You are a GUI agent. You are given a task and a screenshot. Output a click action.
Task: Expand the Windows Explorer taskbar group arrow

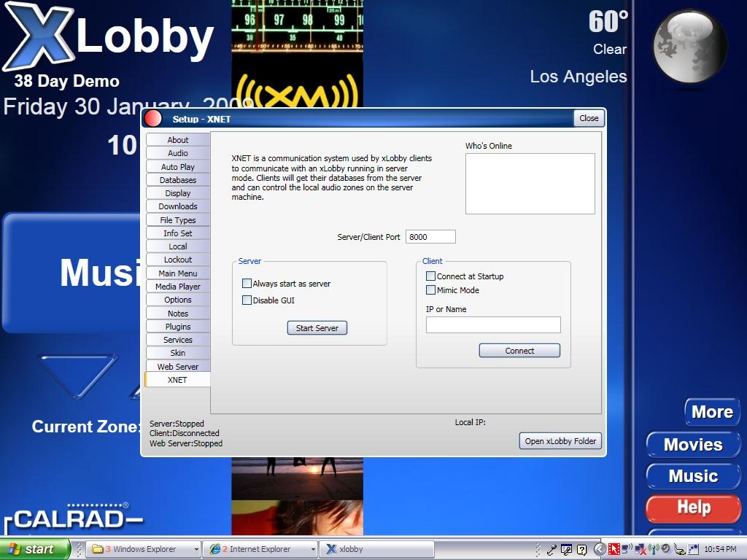[196, 550]
